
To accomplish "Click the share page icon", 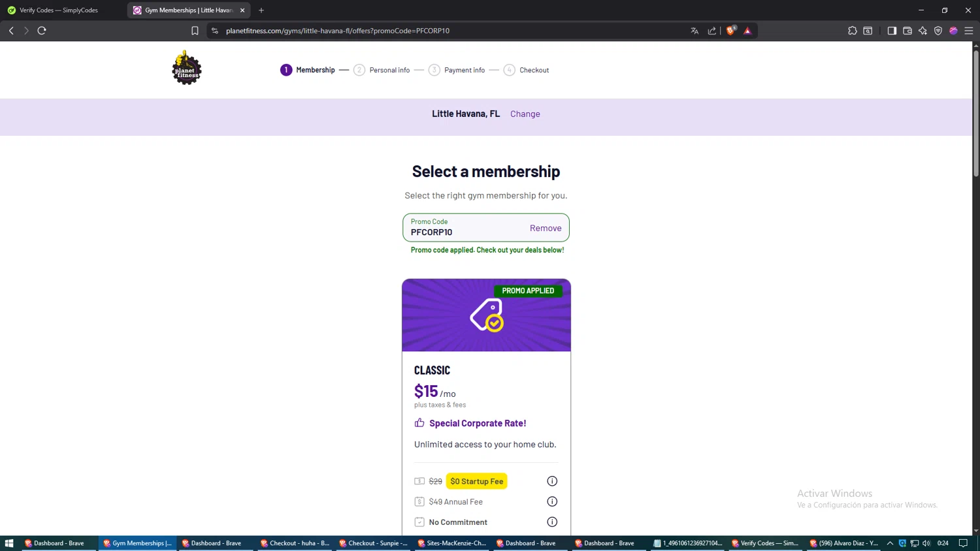I will click(x=711, y=31).
